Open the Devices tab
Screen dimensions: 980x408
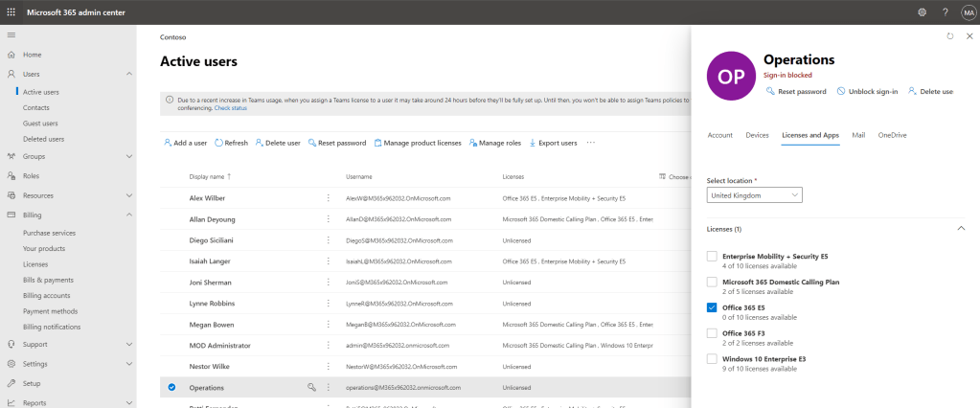coord(757,135)
